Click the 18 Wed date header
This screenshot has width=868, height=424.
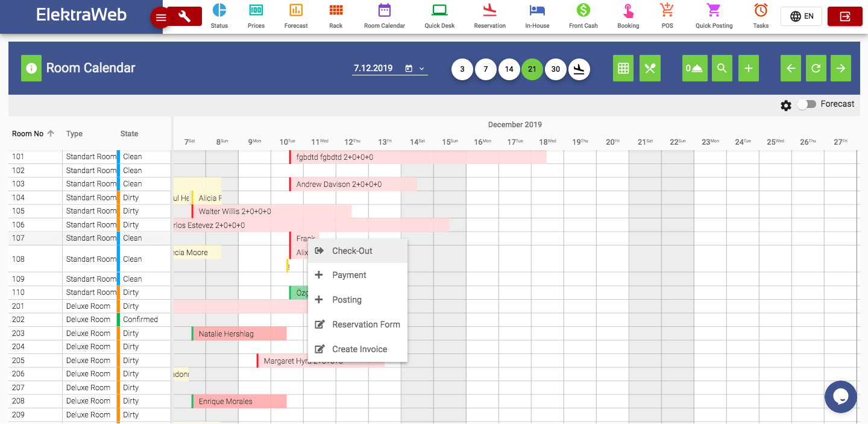tap(547, 142)
